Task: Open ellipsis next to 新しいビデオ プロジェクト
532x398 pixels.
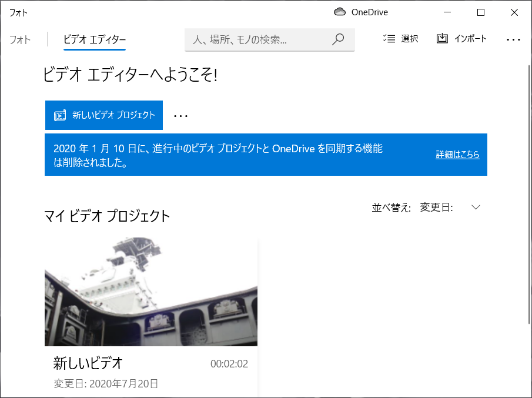Action: tap(180, 116)
